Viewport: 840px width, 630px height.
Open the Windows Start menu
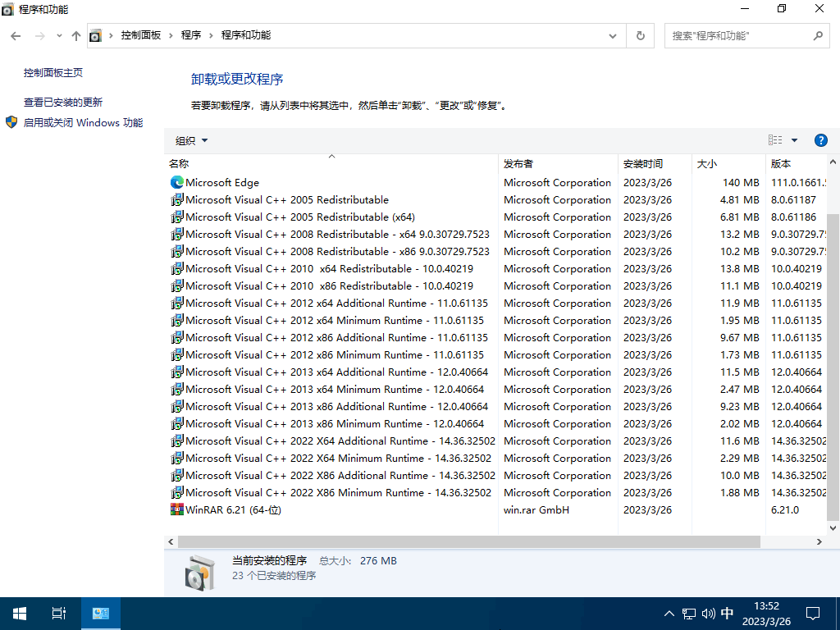point(20,613)
